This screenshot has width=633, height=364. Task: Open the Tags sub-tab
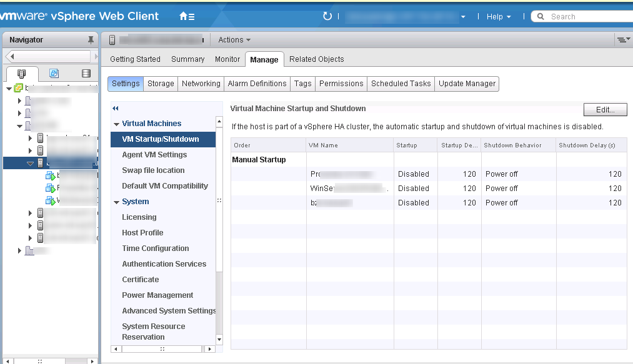pyautogui.click(x=303, y=84)
